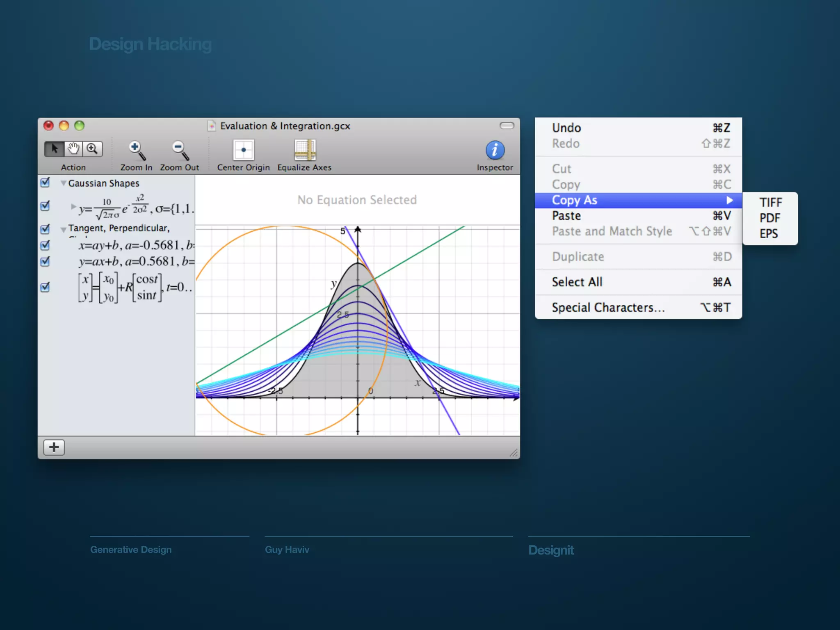Viewport: 840px width, 630px height.
Task: Click the Zoom In toolbar icon
Action: click(x=137, y=151)
